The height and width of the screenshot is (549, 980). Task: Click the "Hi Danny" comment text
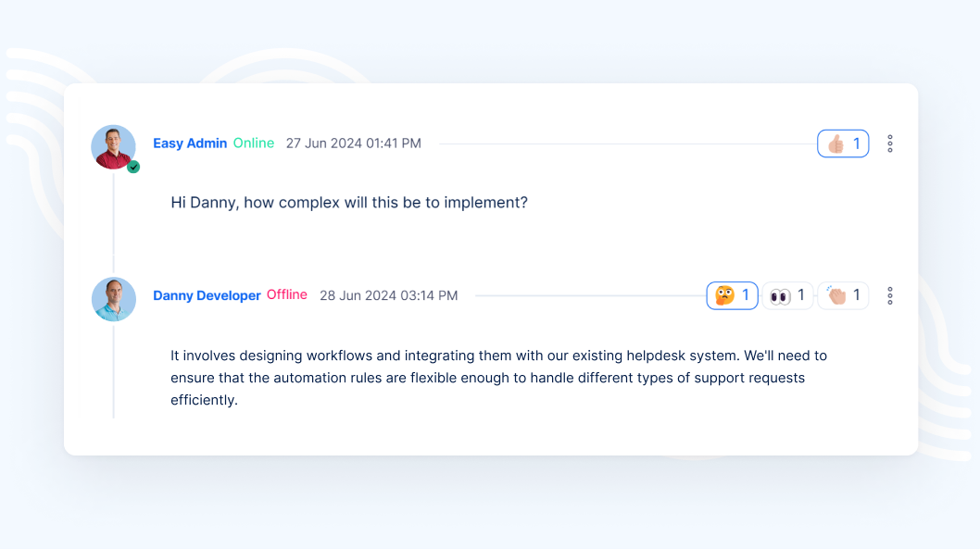tap(349, 202)
